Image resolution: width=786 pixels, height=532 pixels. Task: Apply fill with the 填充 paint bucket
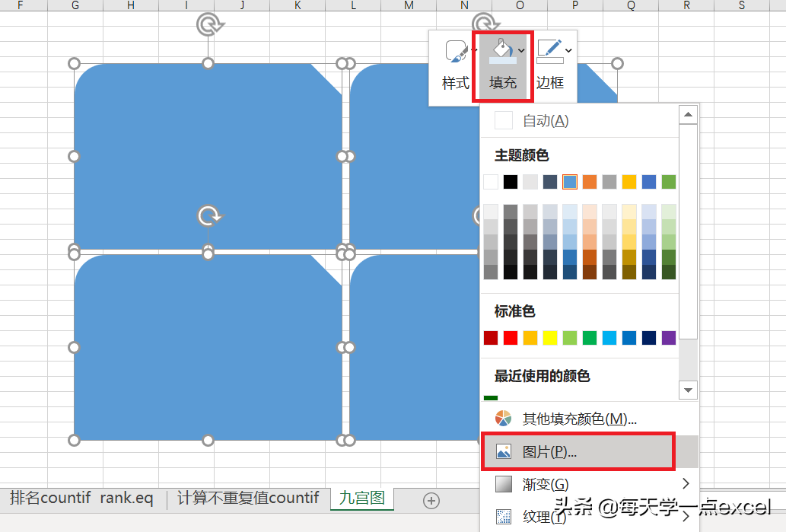[502, 52]
